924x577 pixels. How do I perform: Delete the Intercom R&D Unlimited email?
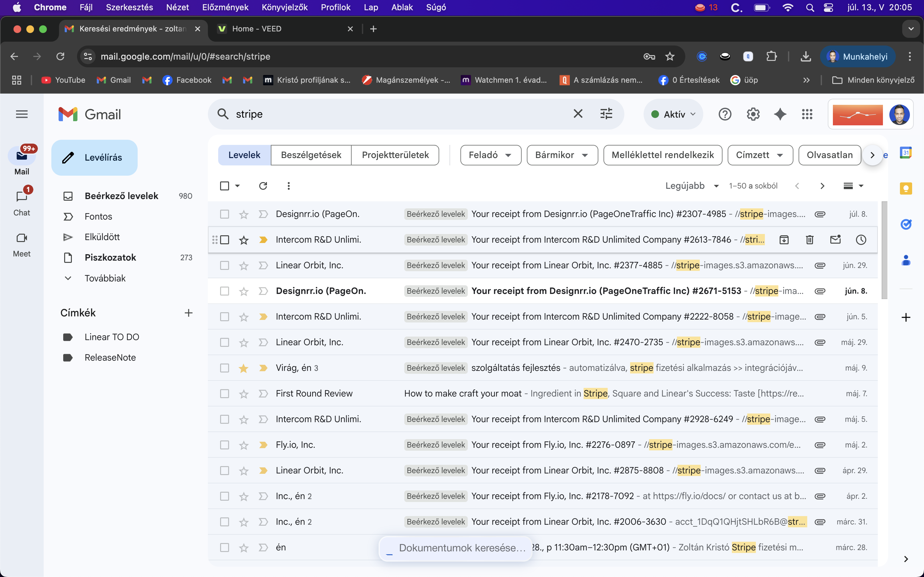[810, 240]
